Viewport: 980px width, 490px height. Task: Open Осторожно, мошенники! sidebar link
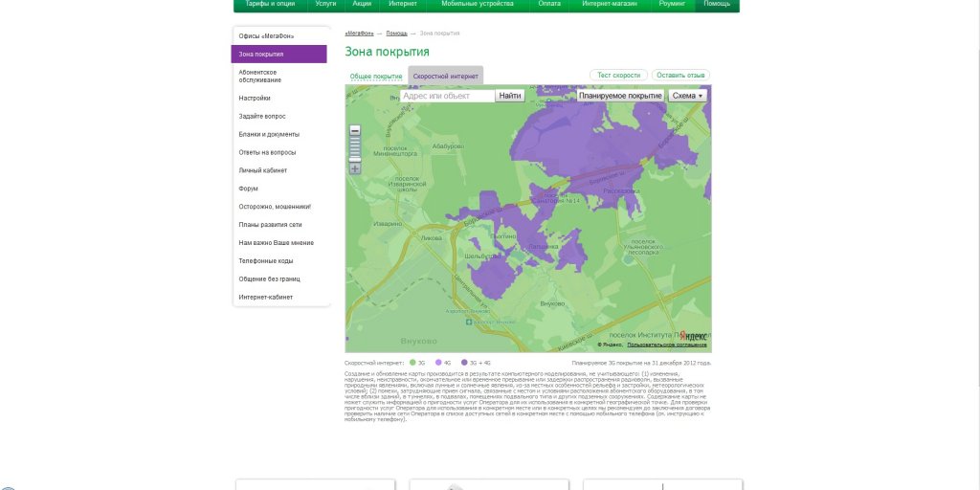275,207
